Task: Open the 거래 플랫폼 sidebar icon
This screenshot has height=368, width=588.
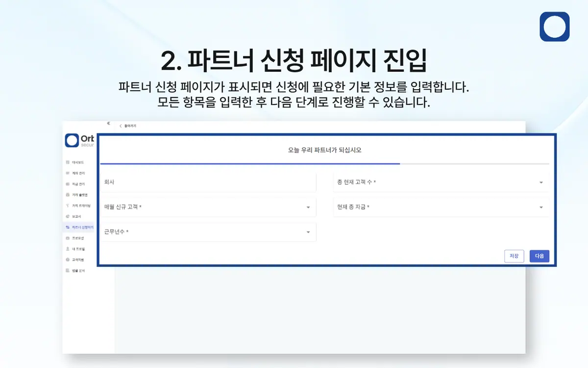Action: [x=68, y=195]
